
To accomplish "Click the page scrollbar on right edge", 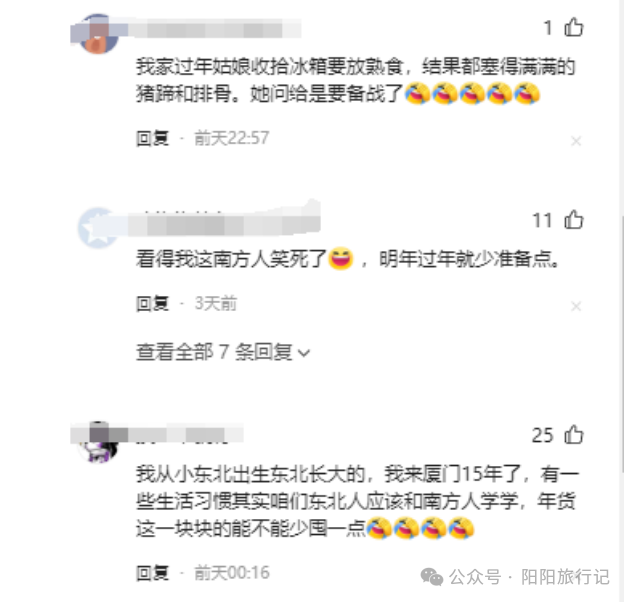I will [x=623, y=301].
